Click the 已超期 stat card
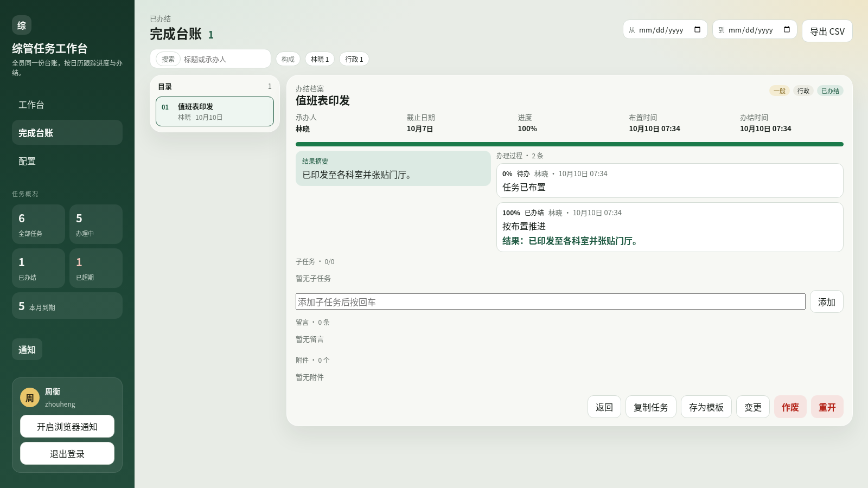The height and width of the screenshot is (488, 868). [x=96, y=268]
